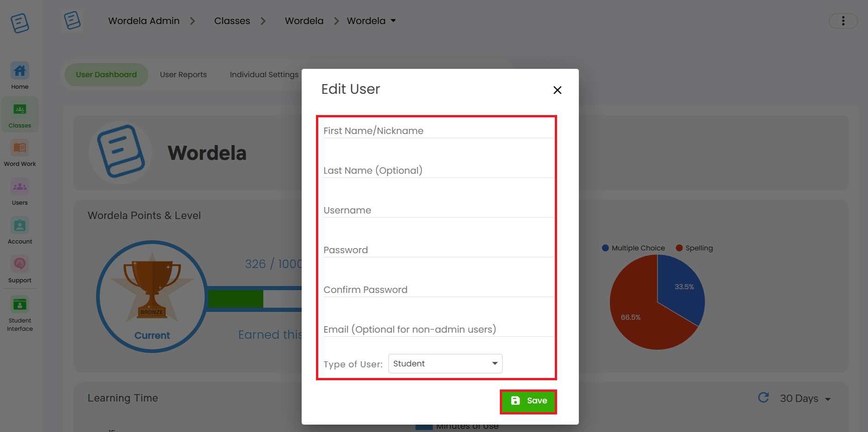Go to Classes in the sidebar
Screen dimensions: 868x432
click(20, 115)
